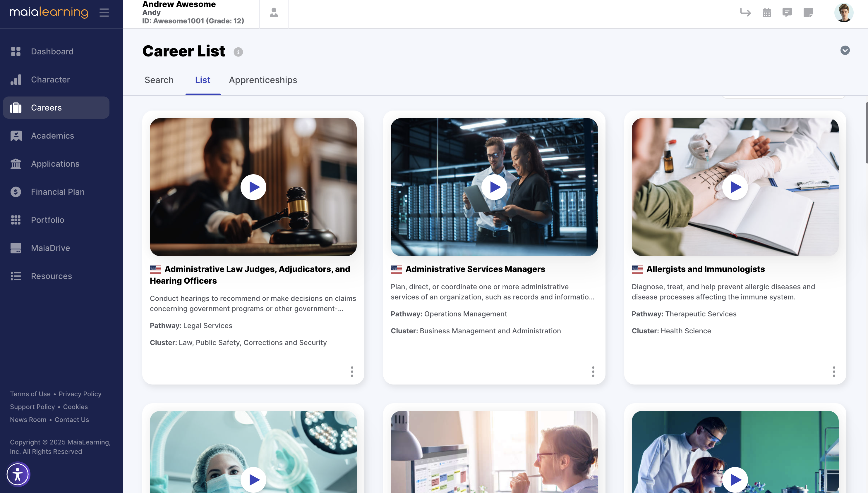Open Administrative Law Judges, Adjudicators career title
This screenshot has height=493, width=868.
pos(250,275)
